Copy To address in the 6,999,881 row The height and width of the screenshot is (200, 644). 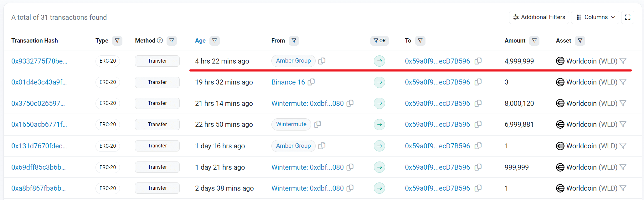click(478, 124)
